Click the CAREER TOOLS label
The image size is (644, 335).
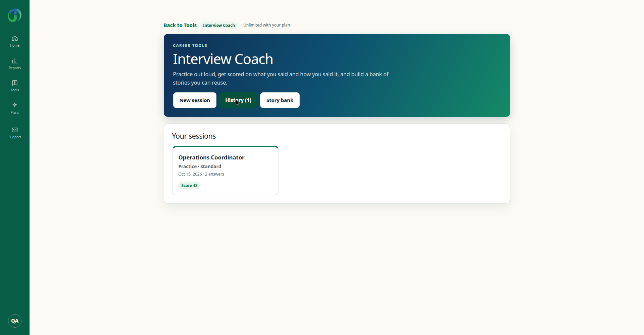click(190, 46)
